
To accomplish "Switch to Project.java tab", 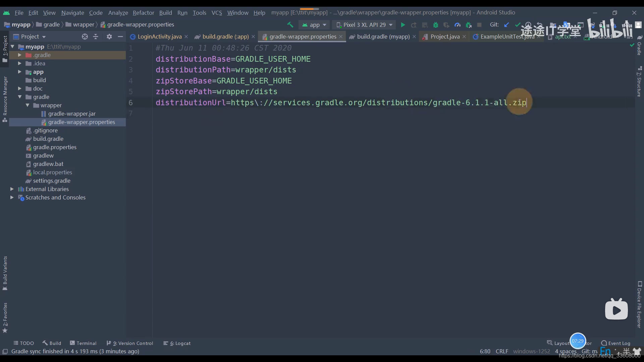I will pyautogui.click(x=445, y=37).
